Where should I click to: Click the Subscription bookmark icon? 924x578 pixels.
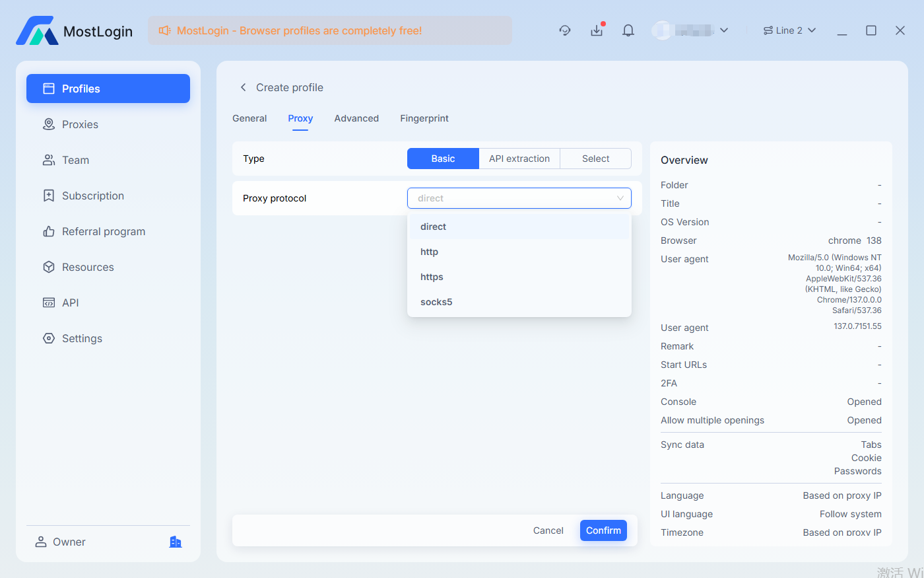coord(49,196)
